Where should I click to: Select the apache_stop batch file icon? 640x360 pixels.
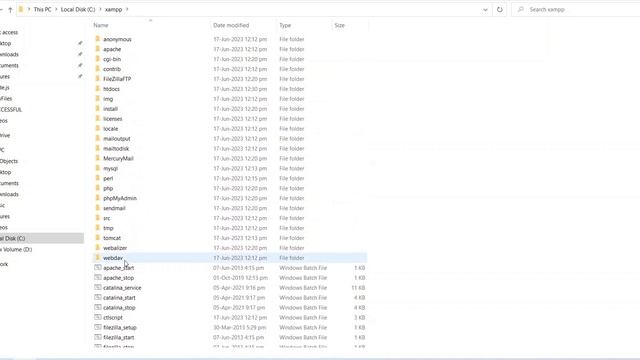click(98, 277)
